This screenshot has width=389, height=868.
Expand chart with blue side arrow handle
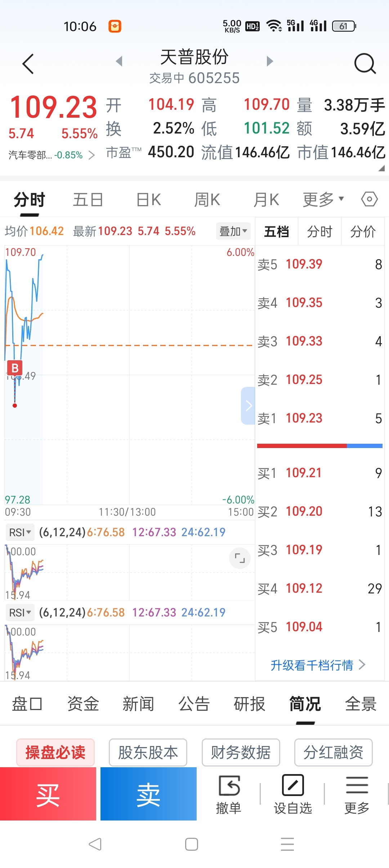coord(248,406)
